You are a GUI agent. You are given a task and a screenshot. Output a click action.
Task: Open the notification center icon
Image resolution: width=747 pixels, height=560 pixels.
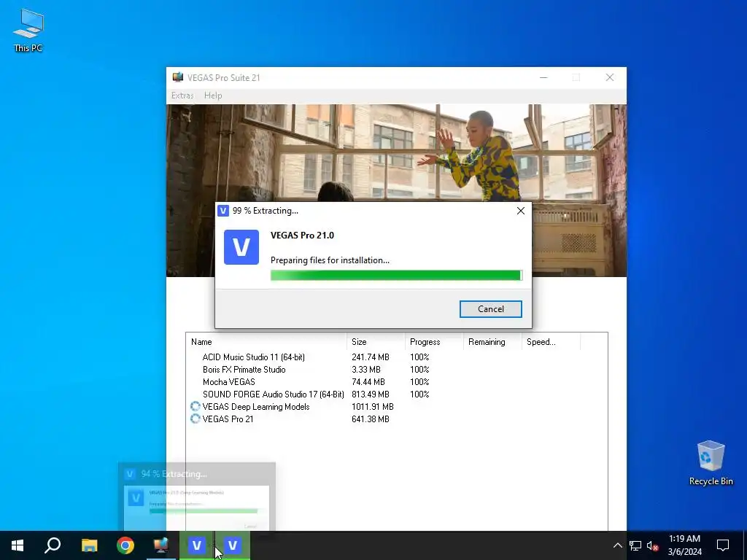tap(723, 545)
